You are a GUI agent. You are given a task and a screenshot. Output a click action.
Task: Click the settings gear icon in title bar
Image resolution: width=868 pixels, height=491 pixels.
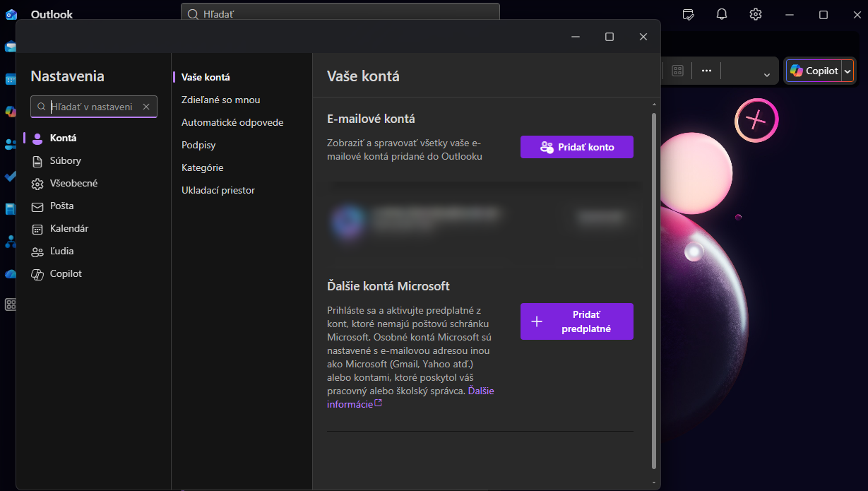click(x=756, y=15)
